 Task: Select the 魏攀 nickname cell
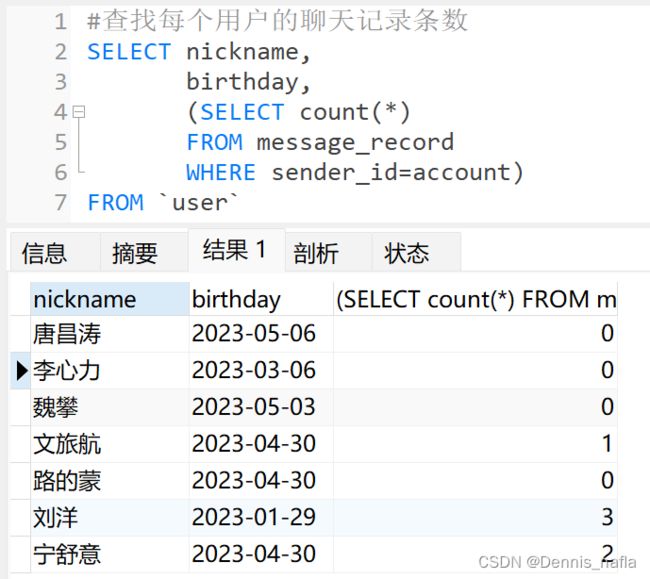coord(110,407)
